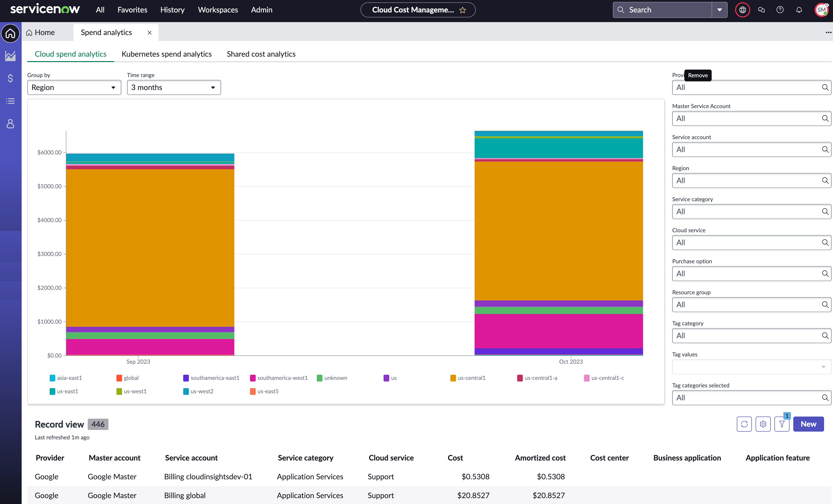
Task: Favorite Cloud Cost Management with star icon
Action: [462, 10]
